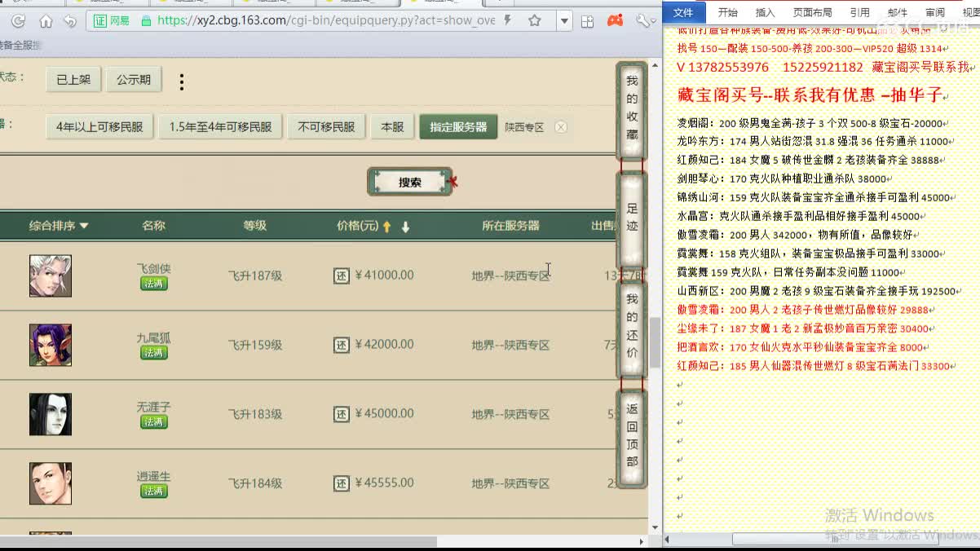Switch to the Word 审阅 tab

(x=935, y=12)
